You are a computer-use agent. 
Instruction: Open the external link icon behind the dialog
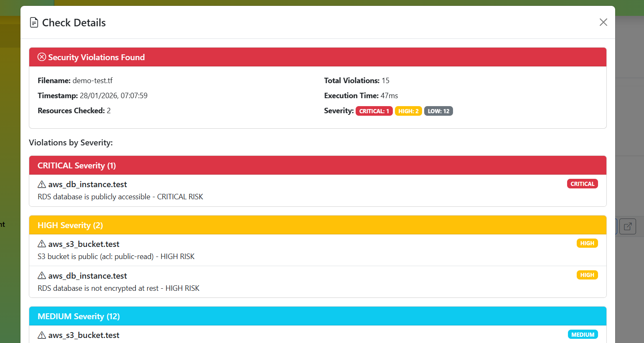(627, 226)
